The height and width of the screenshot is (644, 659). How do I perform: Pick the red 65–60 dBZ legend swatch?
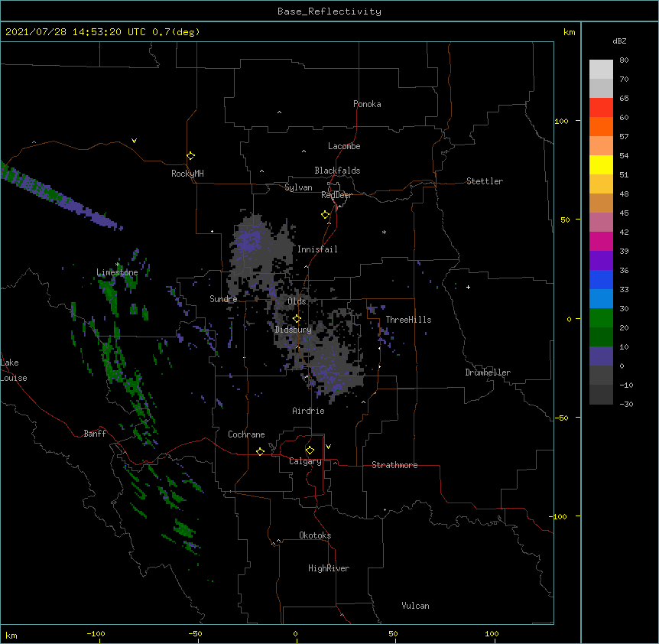click(601, 107)
